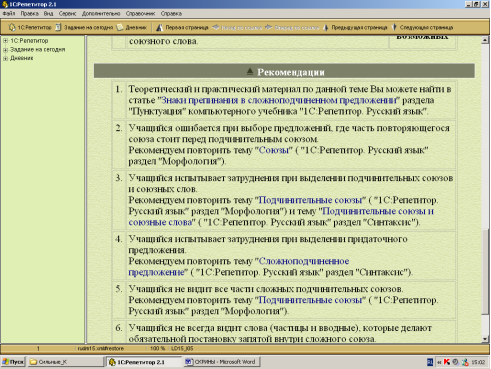Viewport: 491px width, 369px height.
Task: Open the Правка menu
Action: click(29, 14)
